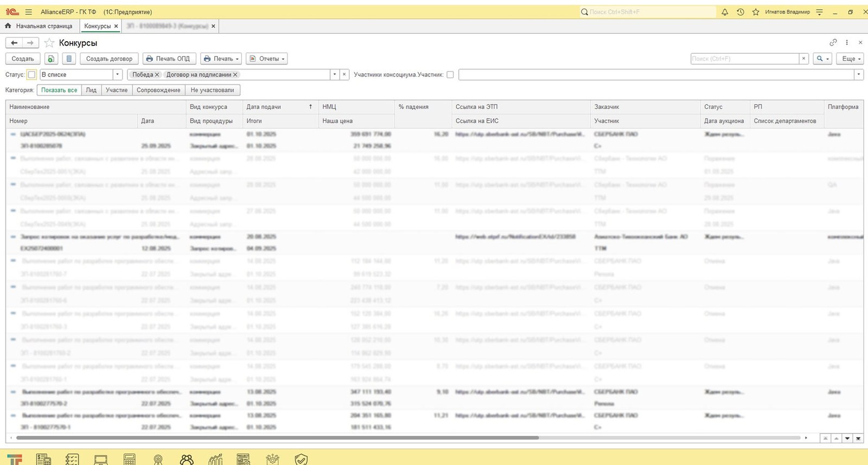This screenshot has height=465, width=868.
Task: Open notifications bell icon
Action: pyautogui.click(x=725, y=12)
